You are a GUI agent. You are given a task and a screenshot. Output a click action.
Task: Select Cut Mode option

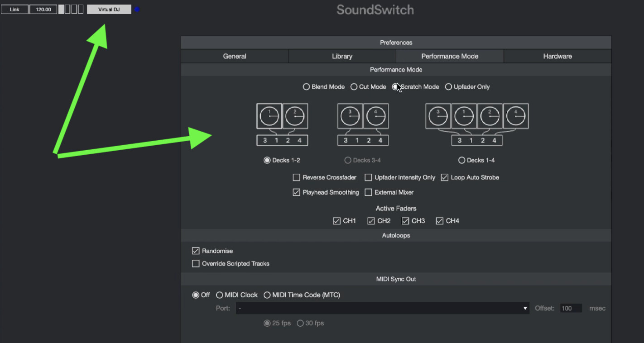[x=354, y=87]
